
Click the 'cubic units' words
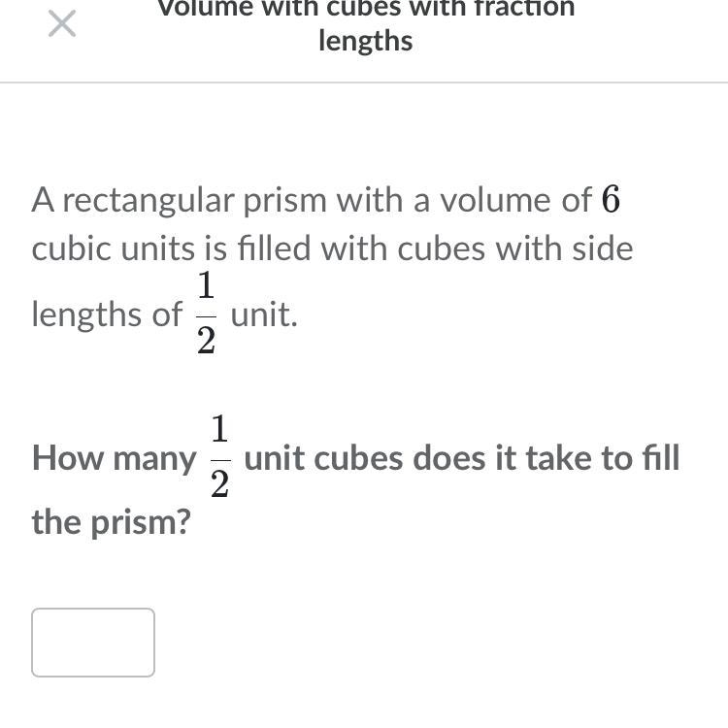tap(116, 248)
